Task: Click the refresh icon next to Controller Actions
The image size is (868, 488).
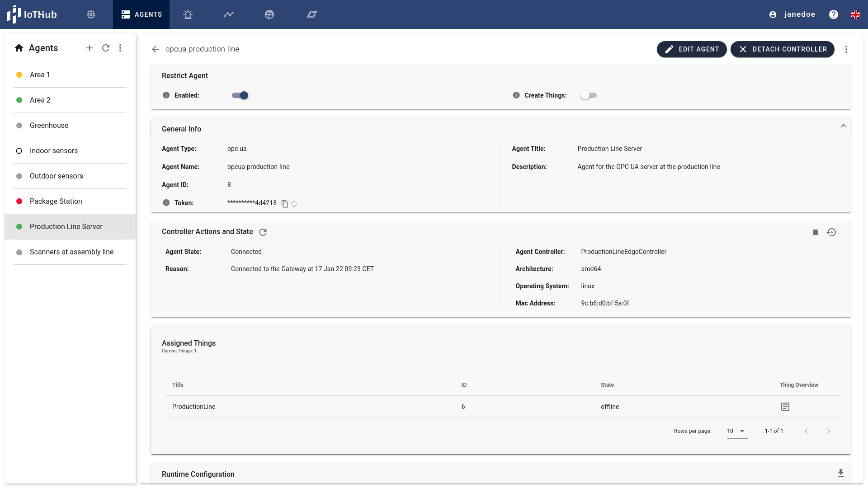Action: 262,232
